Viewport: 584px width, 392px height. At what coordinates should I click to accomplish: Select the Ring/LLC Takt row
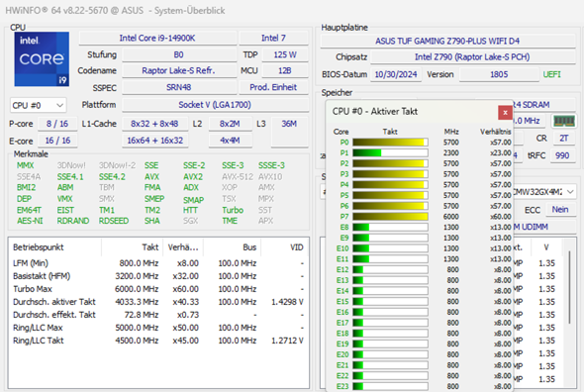[x=158, y=341]
